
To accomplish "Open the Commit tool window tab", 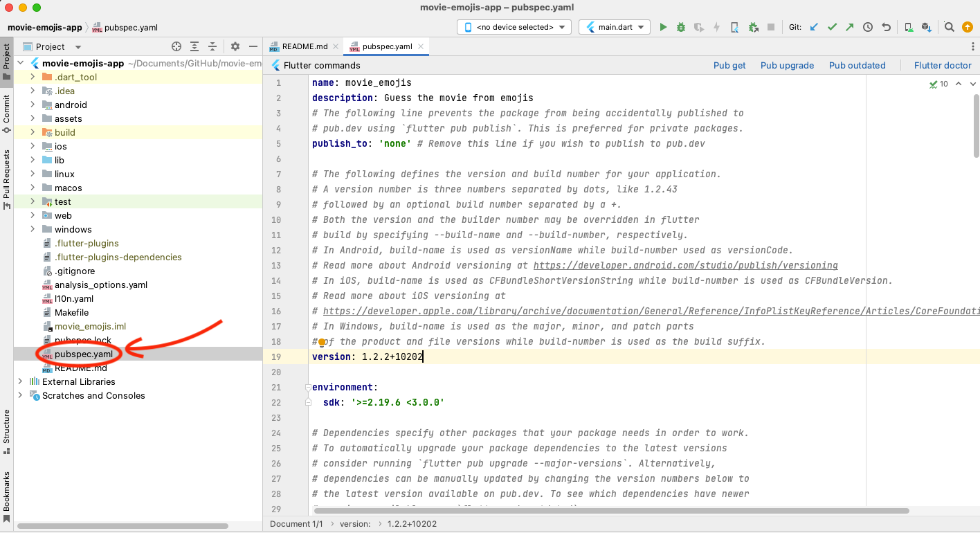I will (x=6, y=114).
